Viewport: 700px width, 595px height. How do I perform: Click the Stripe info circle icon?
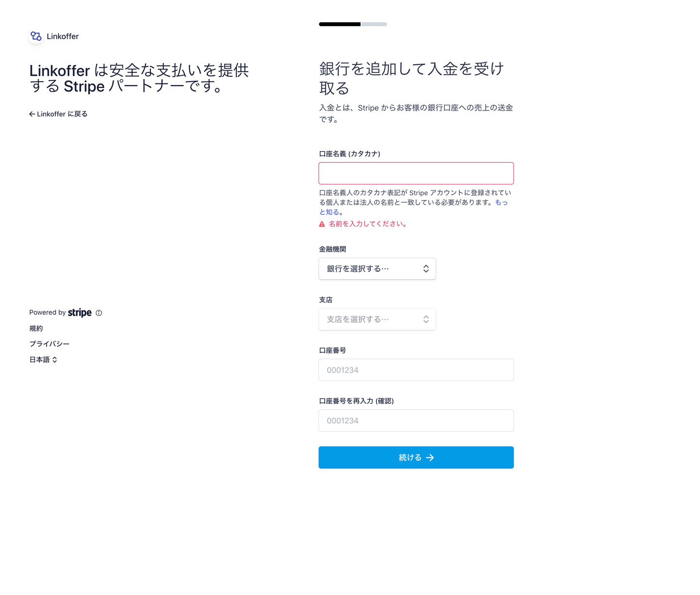coord(99,313)
